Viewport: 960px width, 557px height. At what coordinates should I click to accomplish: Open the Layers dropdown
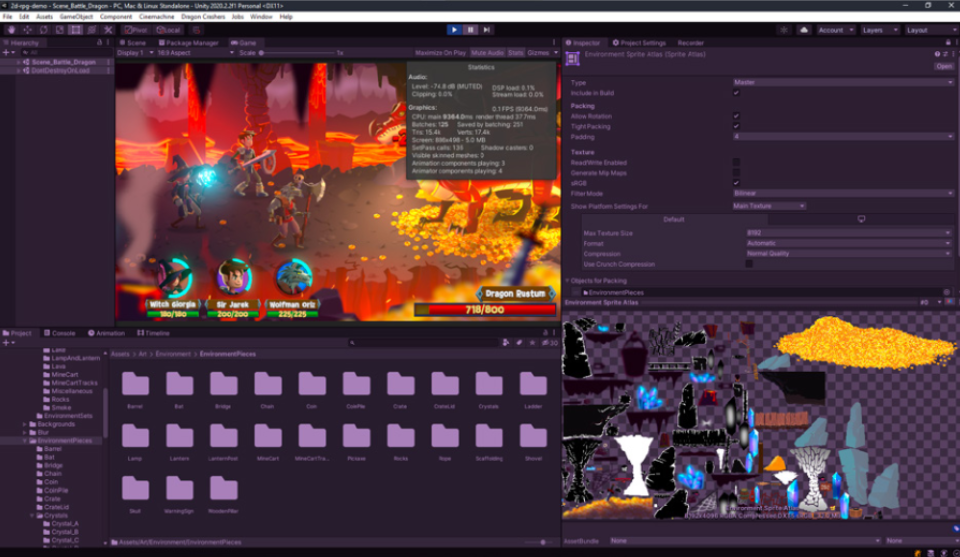[x=879, y=30]
